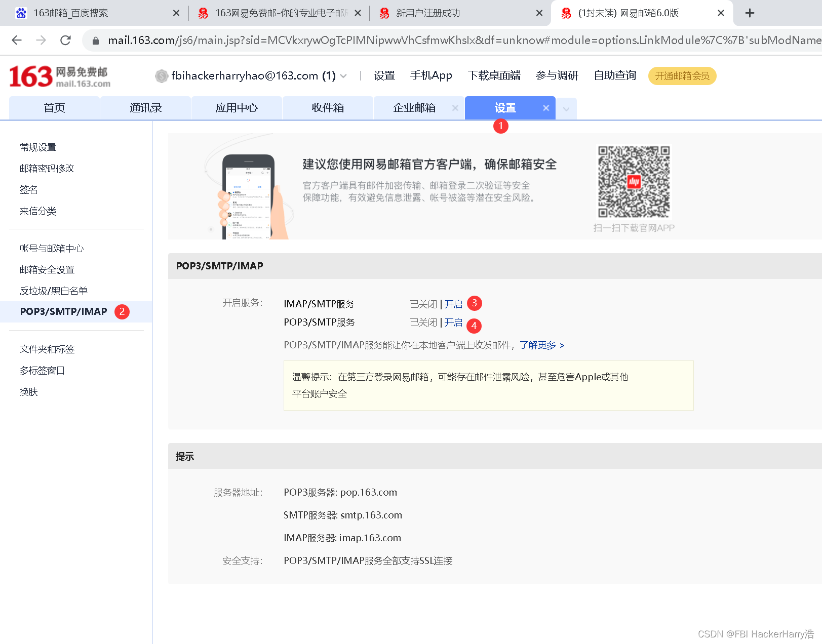Open 签名 settings in sidebar
This screenshot has height=644, width=822.
pos(28,190)
